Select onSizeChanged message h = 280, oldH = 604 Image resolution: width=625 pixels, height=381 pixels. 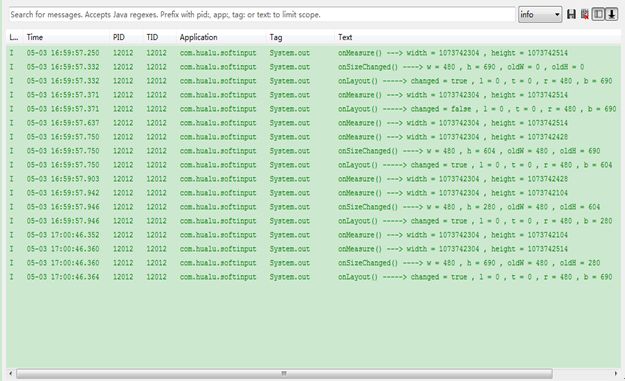tap(469, 207)
